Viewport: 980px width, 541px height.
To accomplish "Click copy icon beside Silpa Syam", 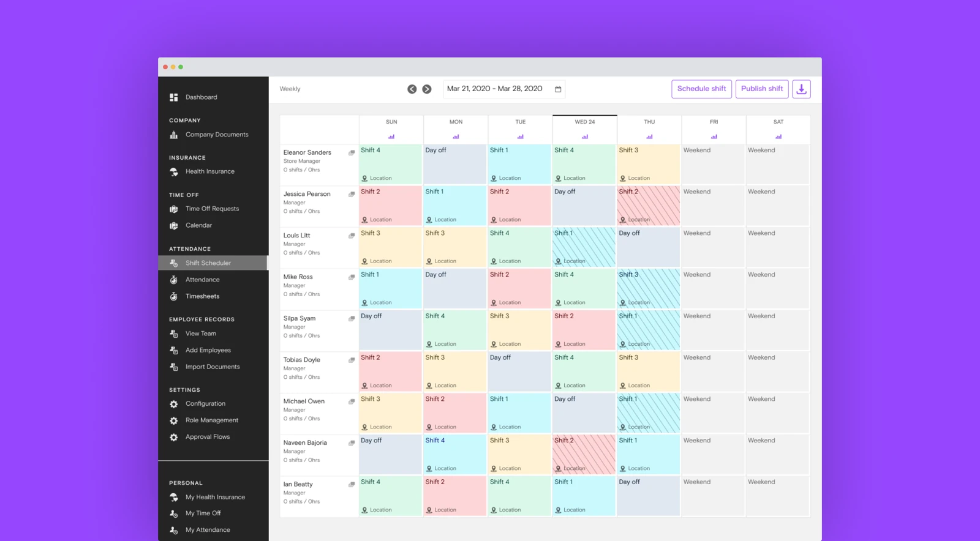I will tap(352, 319).
